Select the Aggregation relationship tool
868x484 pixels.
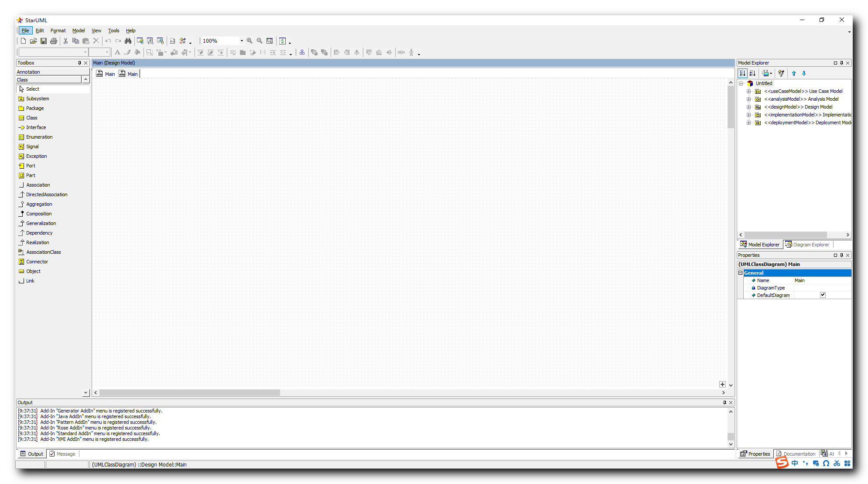(x=38, y=204)
